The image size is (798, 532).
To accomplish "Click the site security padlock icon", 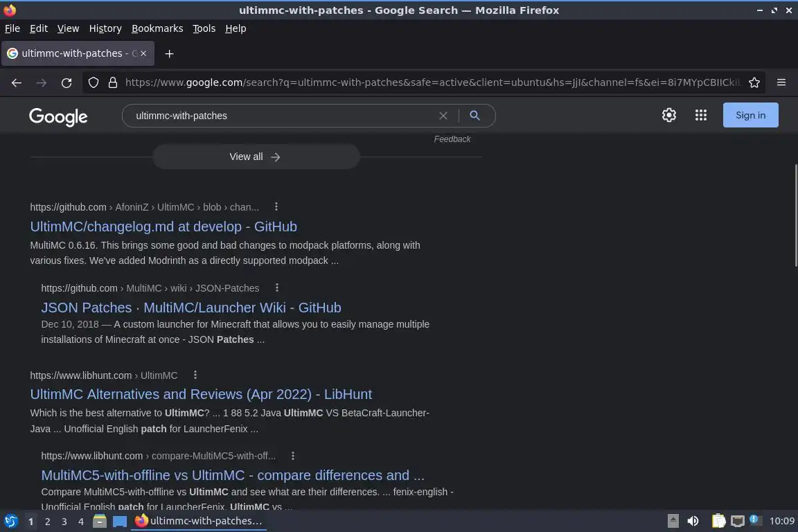I will coord(113,82).
